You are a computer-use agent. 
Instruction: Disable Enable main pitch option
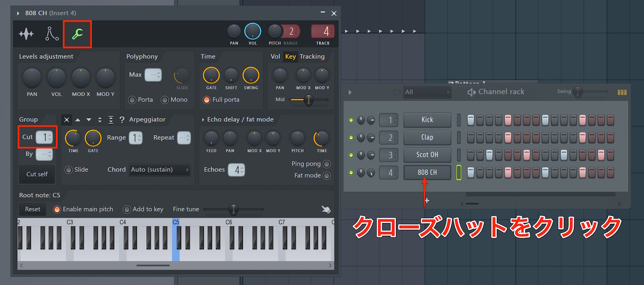click(83, 209)
